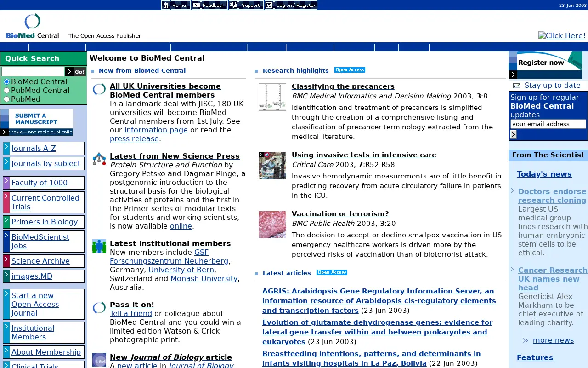Open BioMedScientist Jobs sidebar link

40,241
